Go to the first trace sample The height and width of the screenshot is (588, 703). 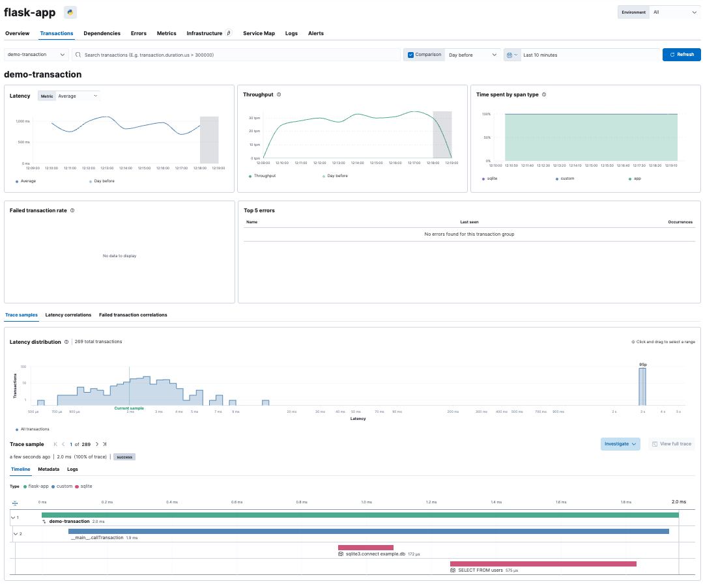(55, 444)
